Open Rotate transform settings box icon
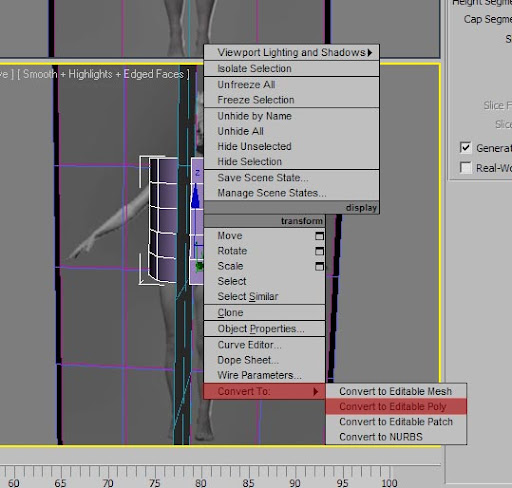This screenshot has height=488, width=512. pos(319,251)
